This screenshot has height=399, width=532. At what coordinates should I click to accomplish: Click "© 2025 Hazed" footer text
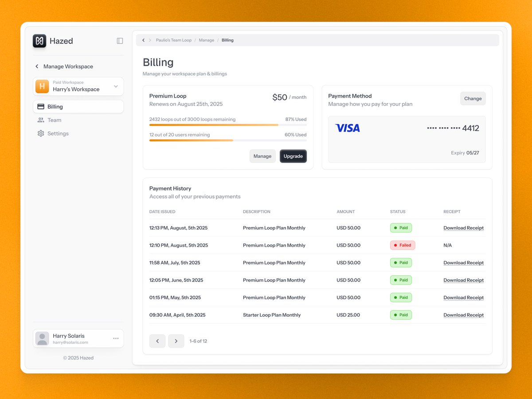pyautogui.click(x=78, y=358)
